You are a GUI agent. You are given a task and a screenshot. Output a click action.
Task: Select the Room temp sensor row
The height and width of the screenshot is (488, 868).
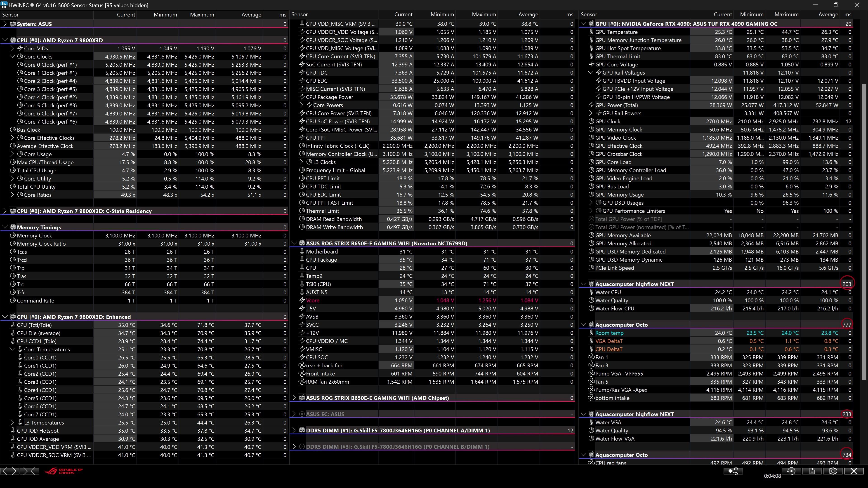tap(716, 333)
